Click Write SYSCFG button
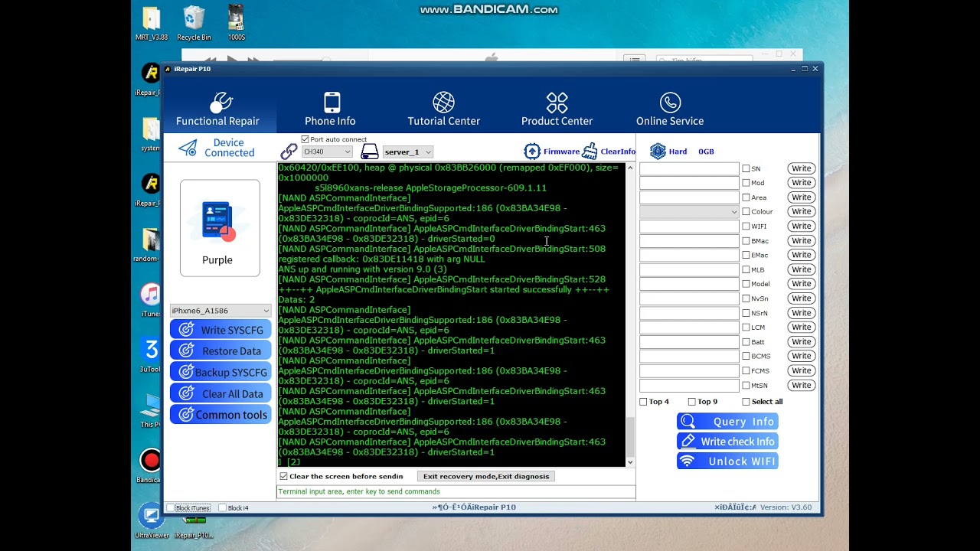Screen dimensions: 980x551 (220, 330)
